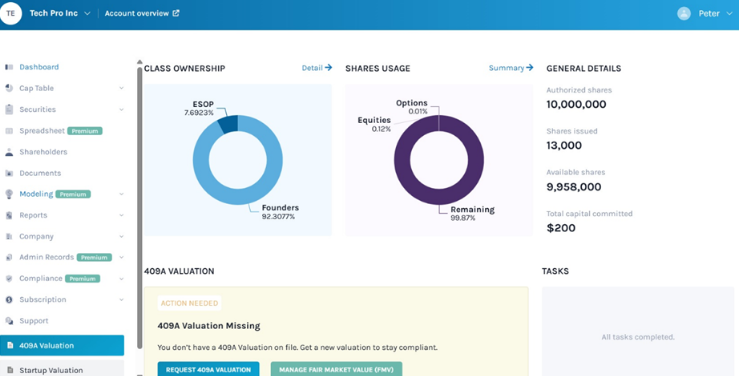Screen dimensions: 739x376
Task: Open Dashboard in the sidebar
Action: click(39, 67)
